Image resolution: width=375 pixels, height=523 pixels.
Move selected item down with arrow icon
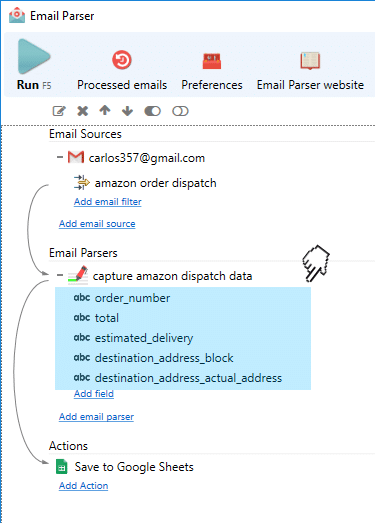127,111
